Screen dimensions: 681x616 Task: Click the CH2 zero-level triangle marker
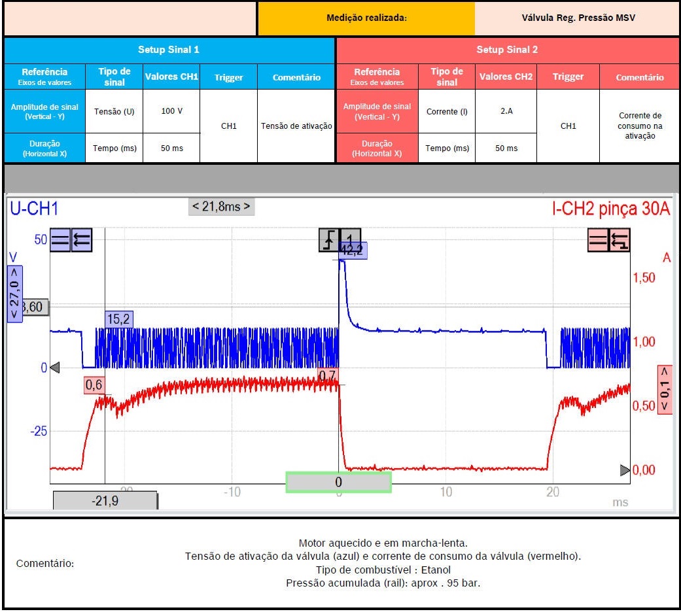pos(625,470)
